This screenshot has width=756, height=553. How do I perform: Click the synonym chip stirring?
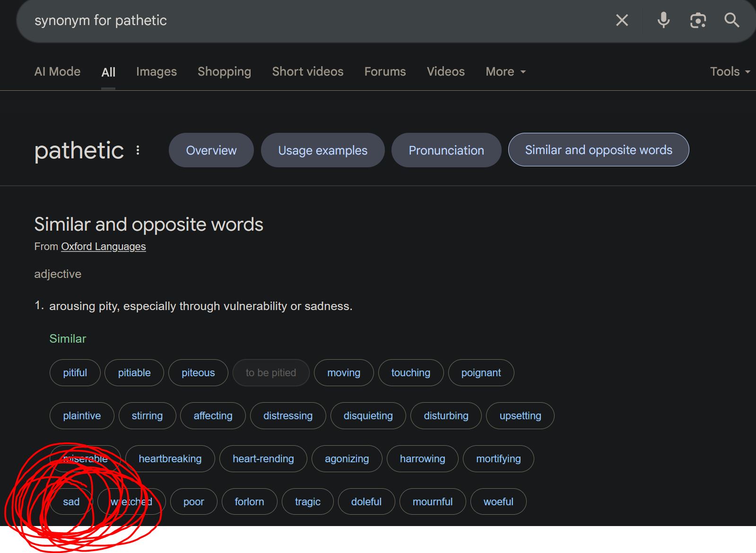click(147, 415)
